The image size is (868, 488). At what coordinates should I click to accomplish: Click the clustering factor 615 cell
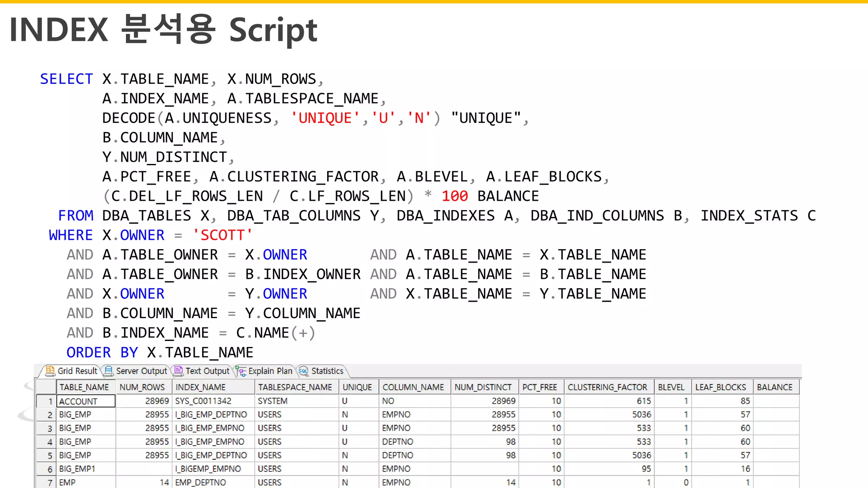[x=609, y=401]
